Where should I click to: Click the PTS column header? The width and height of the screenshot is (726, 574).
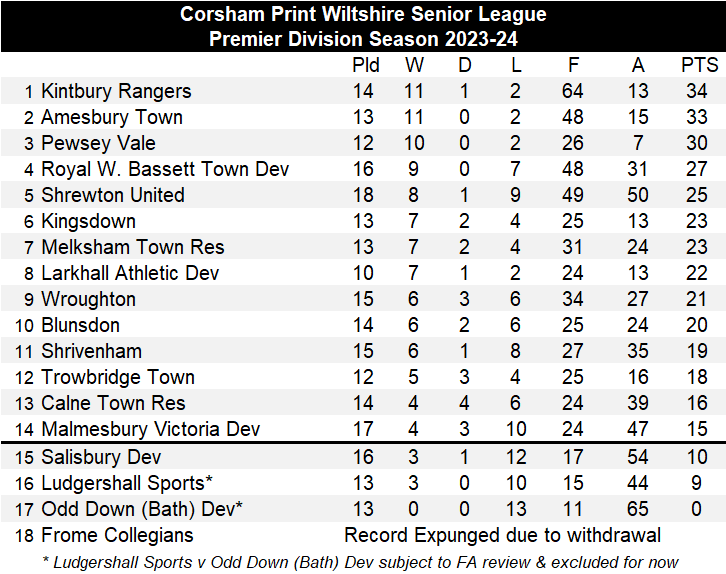click(699, 65)
